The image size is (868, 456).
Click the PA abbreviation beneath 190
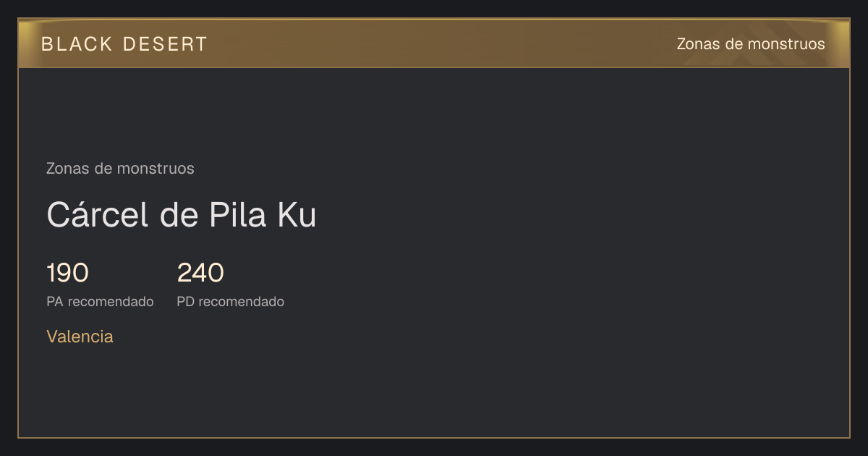pos(55,302)
